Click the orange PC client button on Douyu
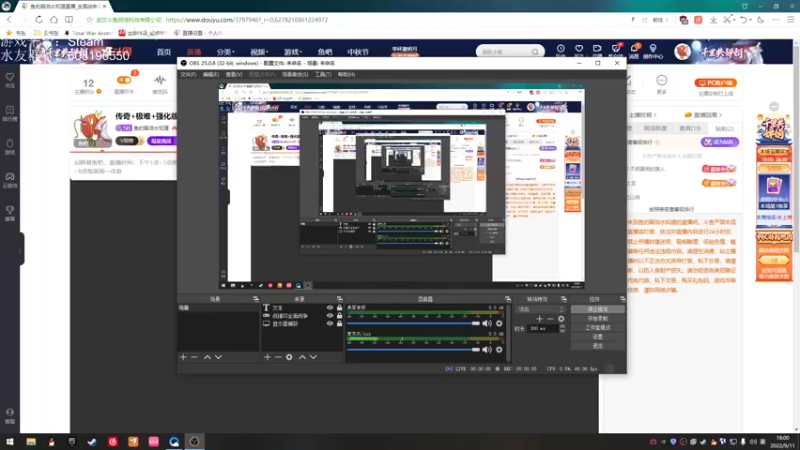Image resolution: width=800 pixels, height=450 pixels. pyautogui.click(x=715, y=82)
